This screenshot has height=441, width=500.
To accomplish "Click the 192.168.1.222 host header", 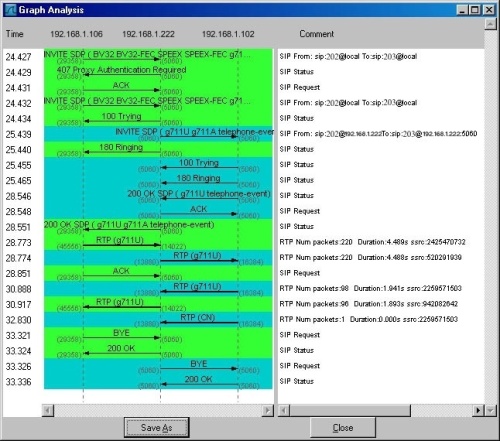I will pyautogui.click(x=148, y=34).
